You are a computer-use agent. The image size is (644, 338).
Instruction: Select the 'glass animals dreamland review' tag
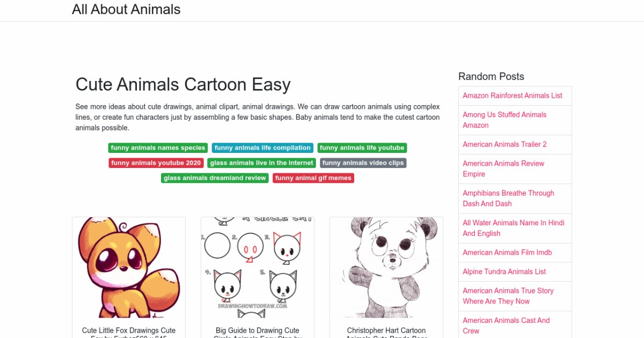(215, 178)
